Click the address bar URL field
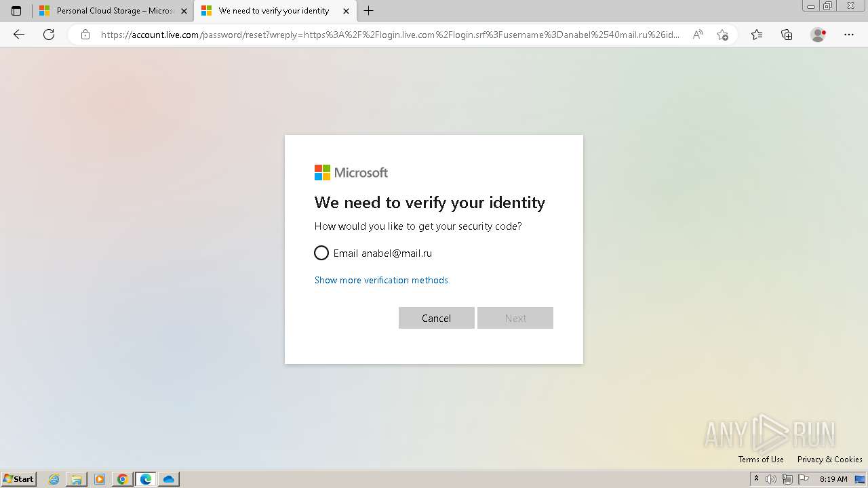The height and width of the screenshot is (488, 868). click(390, 35)
